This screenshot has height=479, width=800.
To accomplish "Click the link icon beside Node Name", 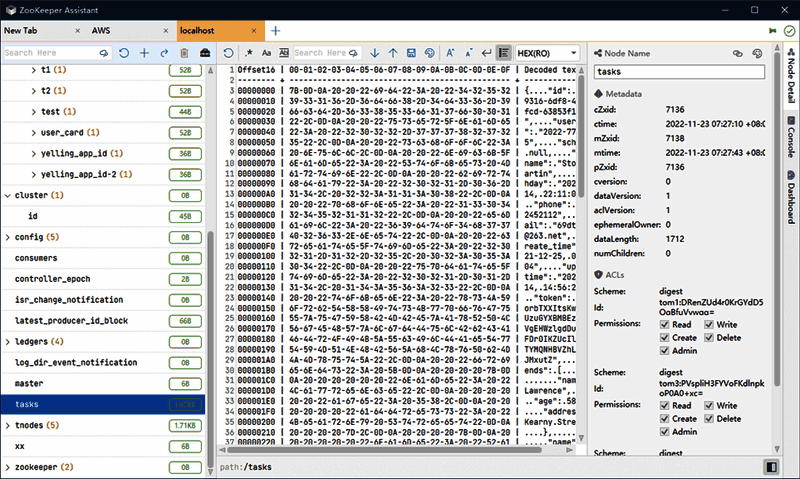I will (x=738, y=53).
